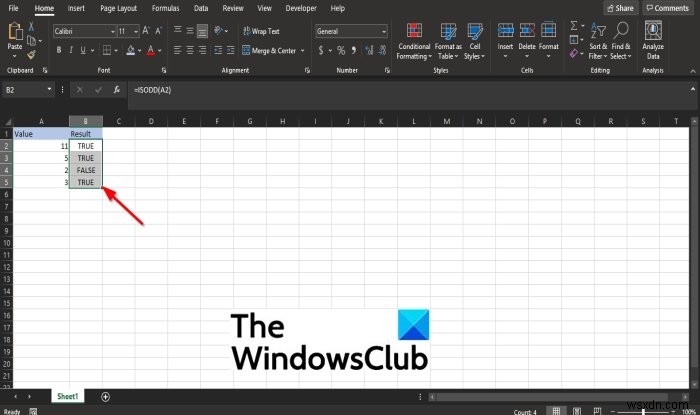Open Name Box dropdown arrow
Image resolution: width=700 pixels, height=415 pixels.
(x=49, y=90)
